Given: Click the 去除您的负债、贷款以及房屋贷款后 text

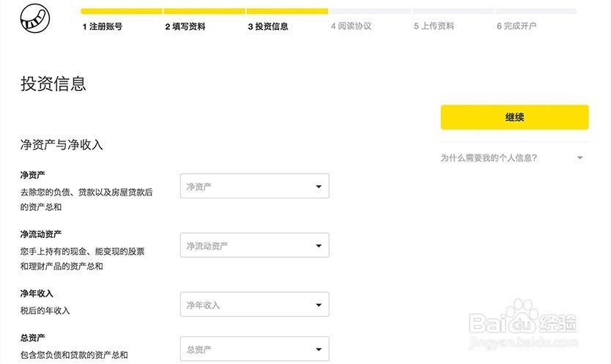Looking at the screenshot, I should coord(86,192).
